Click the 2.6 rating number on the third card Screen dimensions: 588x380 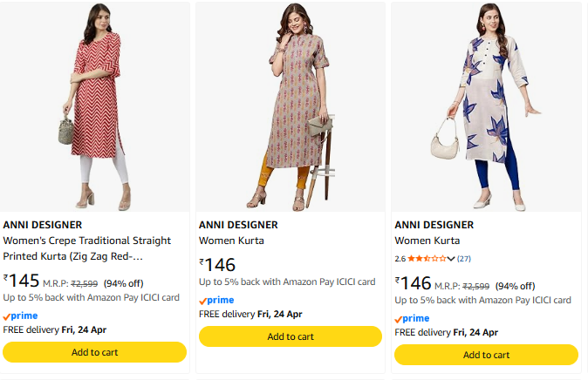pos(400,259)
